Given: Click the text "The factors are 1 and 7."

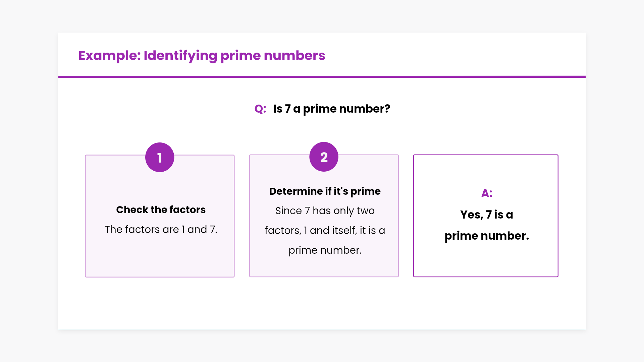Looking at the screenshot, I should (x=161, y=230).
